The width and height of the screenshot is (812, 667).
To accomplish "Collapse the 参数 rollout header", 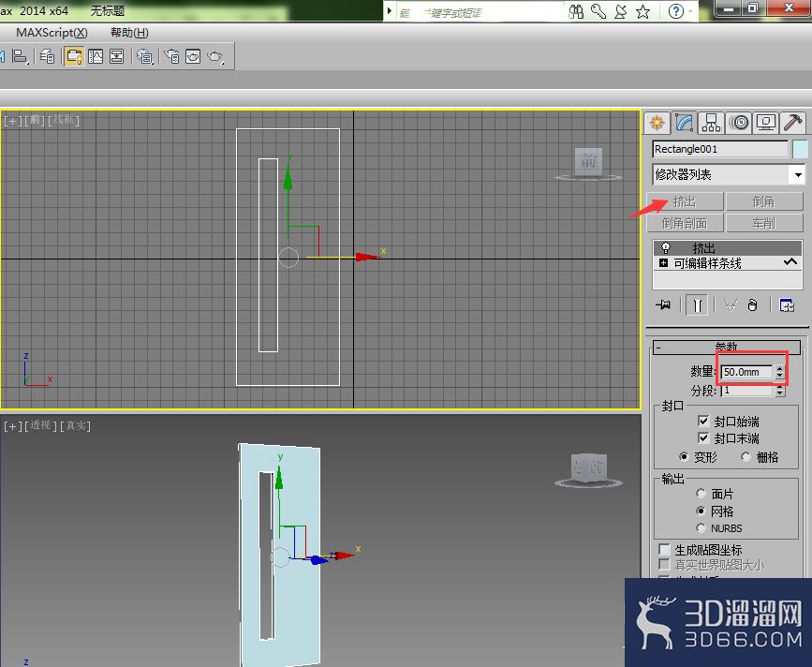I will pyautogui.click(x=726, y=347).
